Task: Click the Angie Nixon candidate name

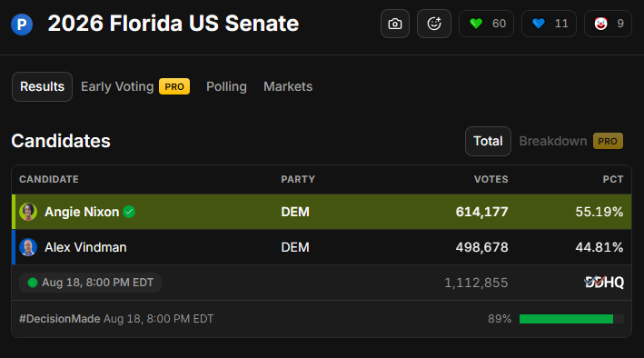Action: (x=82, y=212)
